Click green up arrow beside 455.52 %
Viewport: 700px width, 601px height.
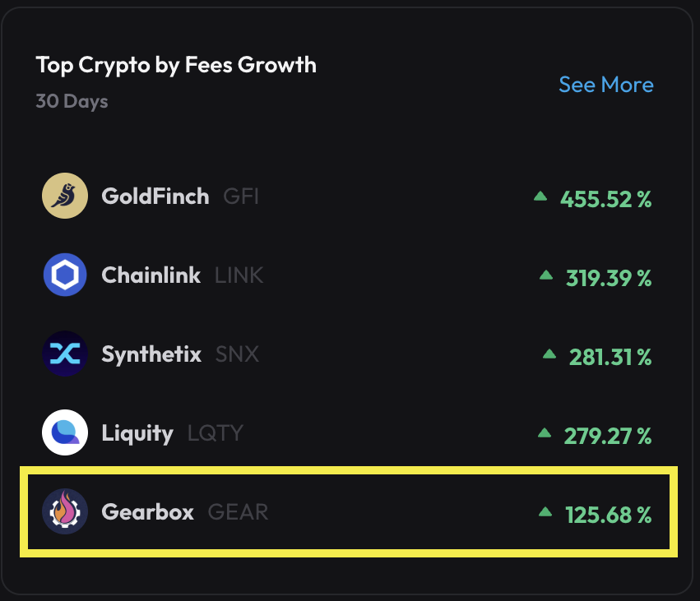click(540, 196)
